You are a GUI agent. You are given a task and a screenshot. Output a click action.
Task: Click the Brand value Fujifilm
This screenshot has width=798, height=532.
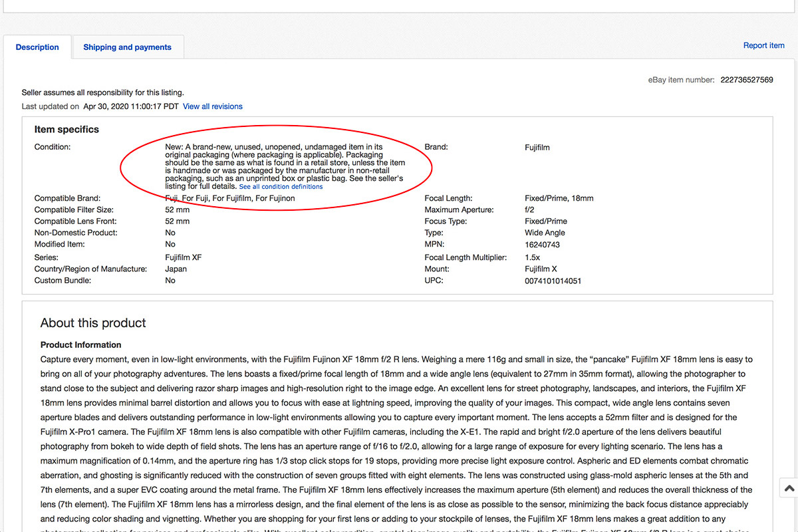click(537, 148)
